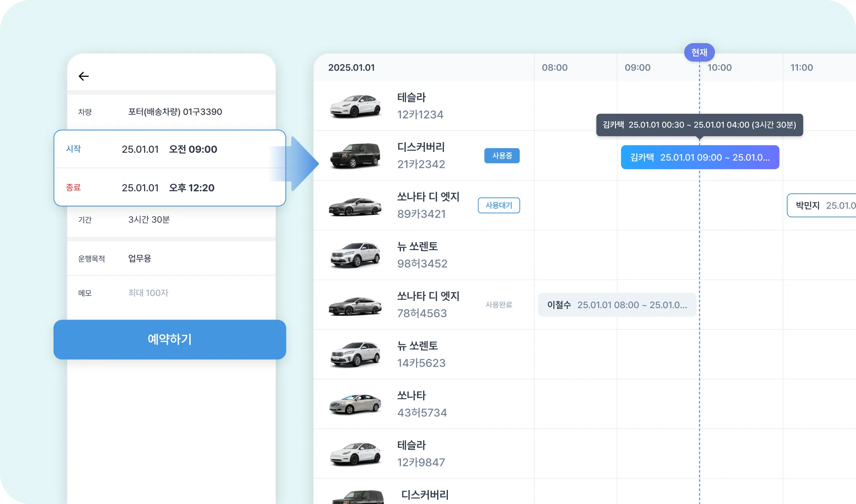Viewport: 856px width, 504px height.
Task: Select start time 오전 09:00
Action: [x=193, y=149]
